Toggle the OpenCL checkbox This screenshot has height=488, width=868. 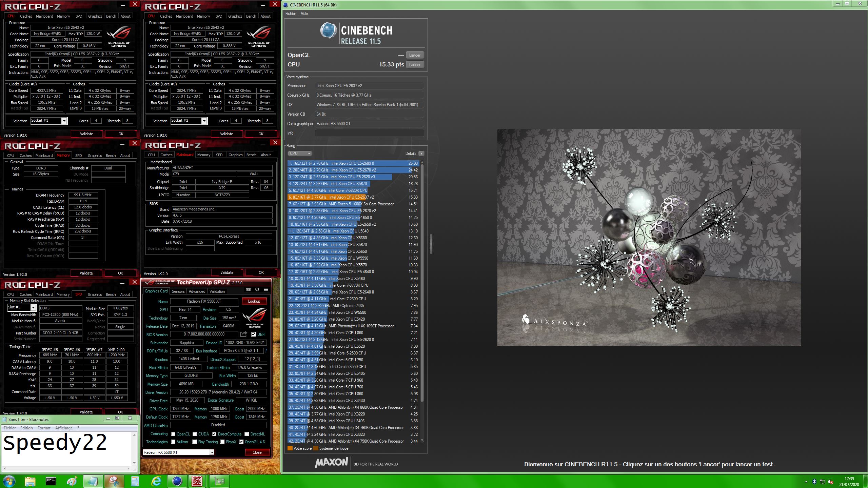pyautogui.click(x=173, y=434)
